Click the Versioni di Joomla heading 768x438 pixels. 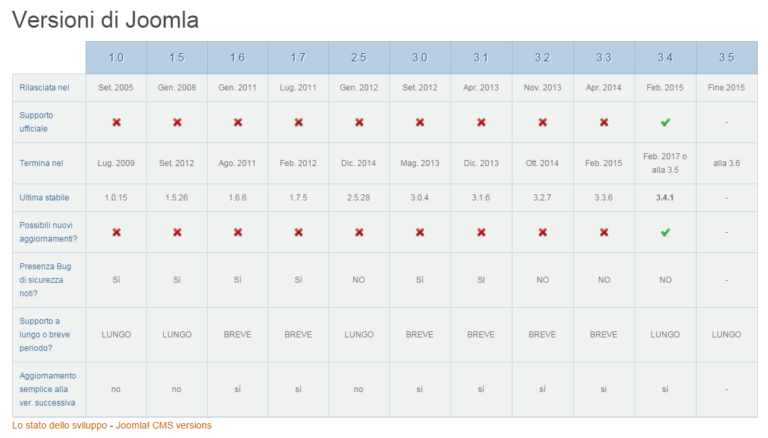(x=105, y=19)
